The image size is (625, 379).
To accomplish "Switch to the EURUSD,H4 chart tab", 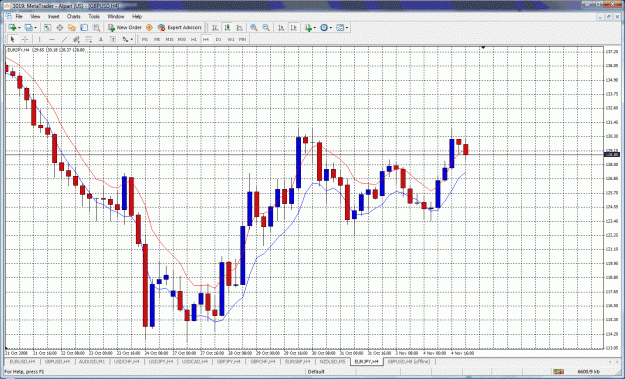I will point(22,361).
